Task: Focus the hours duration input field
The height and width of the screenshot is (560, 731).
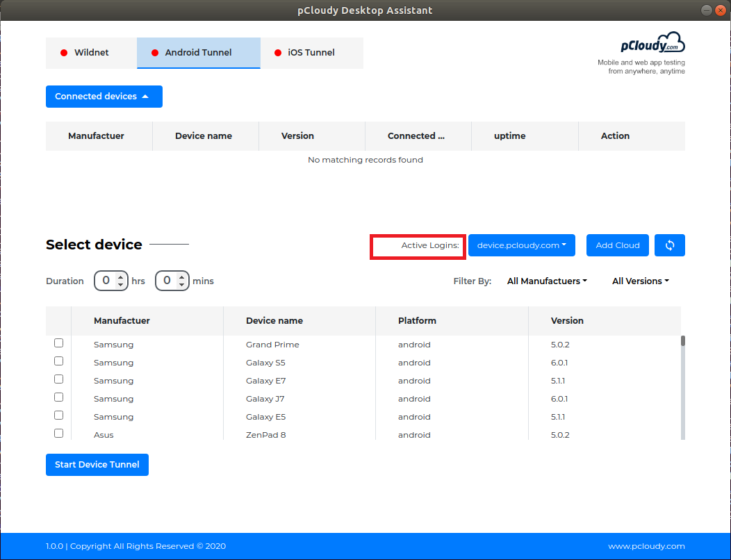Action: click(x=111, y=281)
